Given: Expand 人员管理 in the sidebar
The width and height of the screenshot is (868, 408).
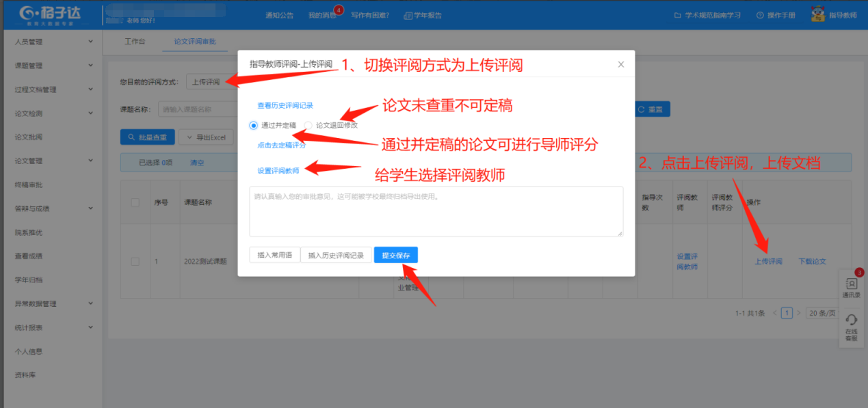Looking at the screenshot, I should click(x=51, y=42).
